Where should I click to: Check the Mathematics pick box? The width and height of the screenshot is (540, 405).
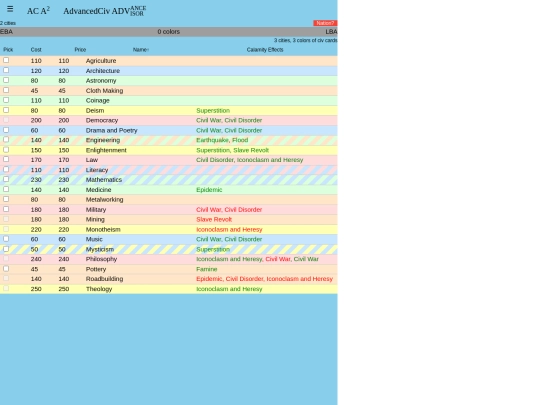coord(6,179)
